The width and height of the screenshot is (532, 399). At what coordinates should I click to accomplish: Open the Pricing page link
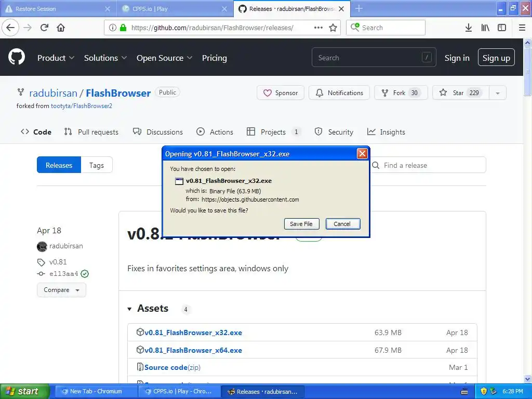215,58
